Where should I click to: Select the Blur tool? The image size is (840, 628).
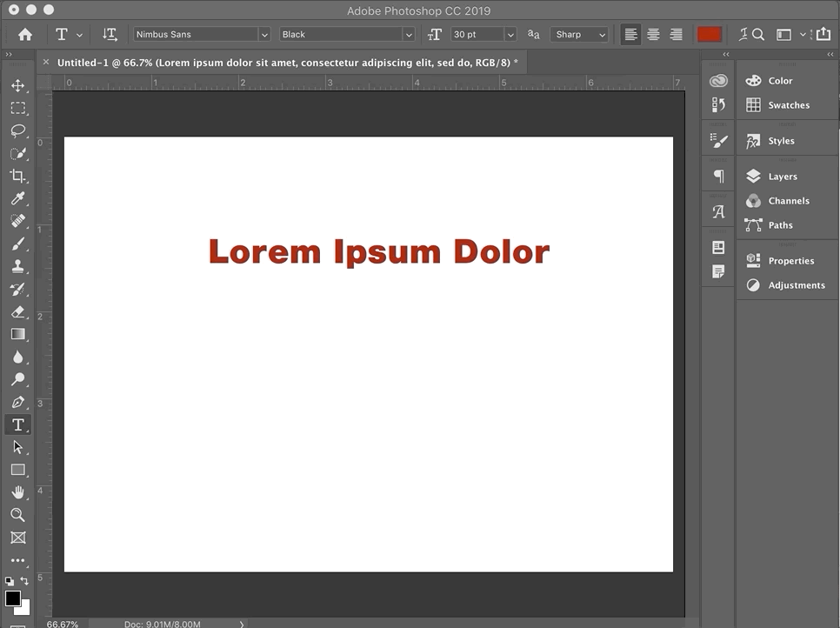click(17, 357)
